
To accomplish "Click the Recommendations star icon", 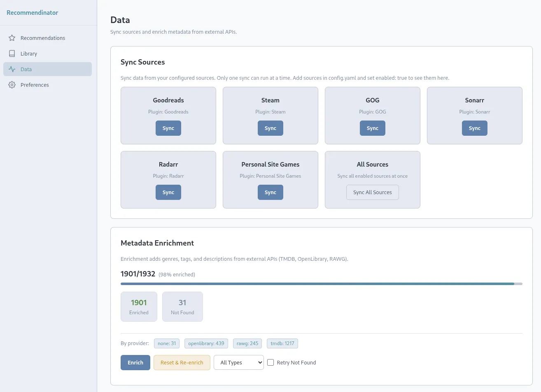I will 12,38.
